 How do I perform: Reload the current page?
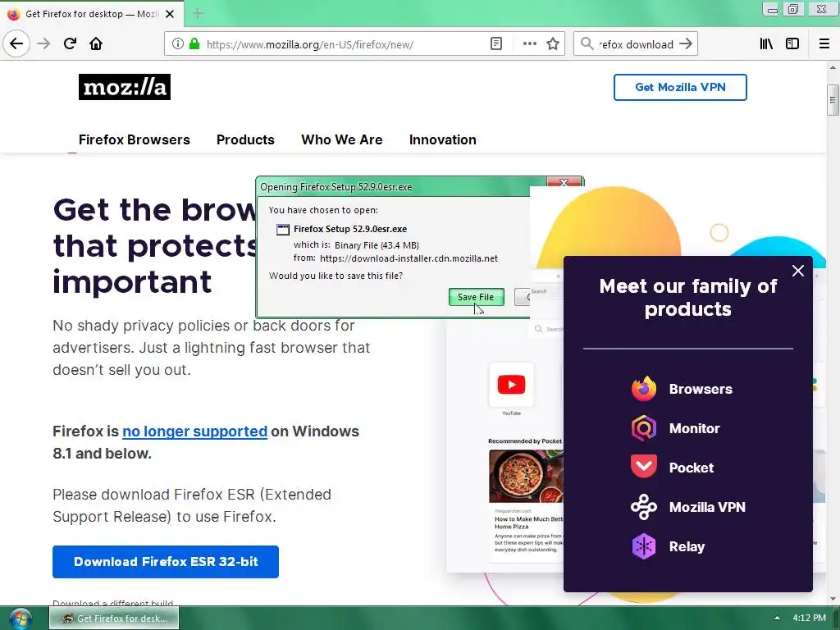[70, 44]
